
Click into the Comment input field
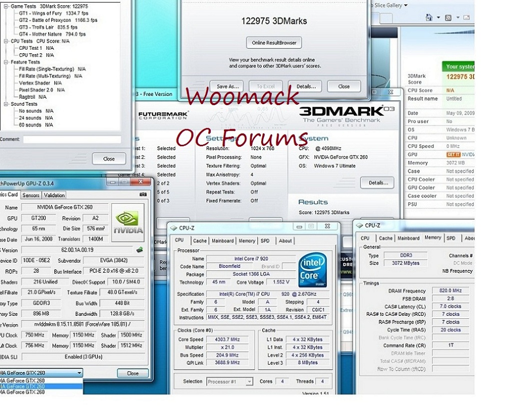72,139
